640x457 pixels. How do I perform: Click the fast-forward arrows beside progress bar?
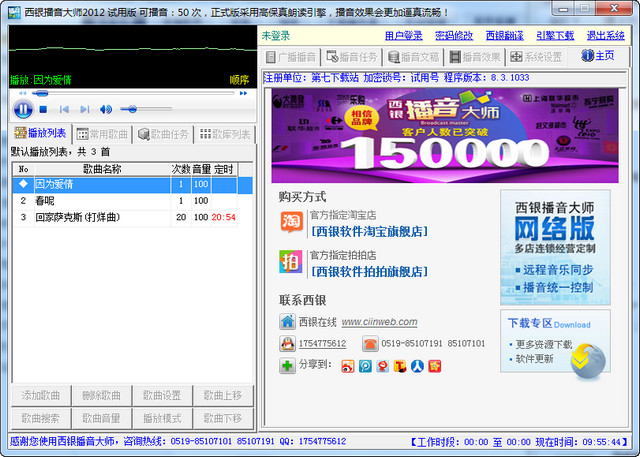point(246,93)
